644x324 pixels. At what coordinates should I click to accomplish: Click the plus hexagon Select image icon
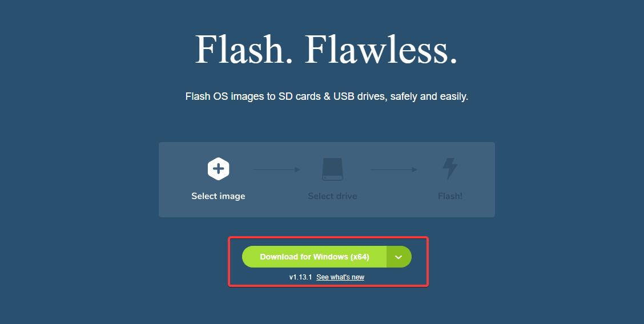click(x=218, y=169)
